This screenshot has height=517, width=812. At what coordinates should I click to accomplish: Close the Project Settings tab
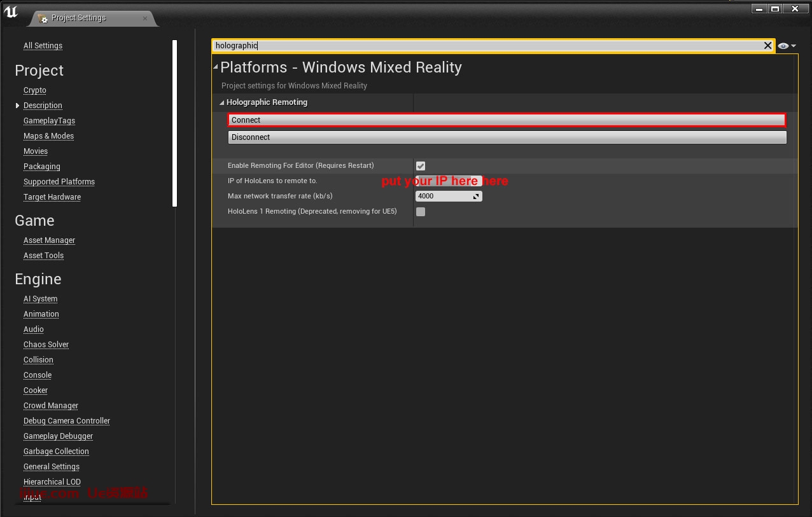click(x=145, y=18)
